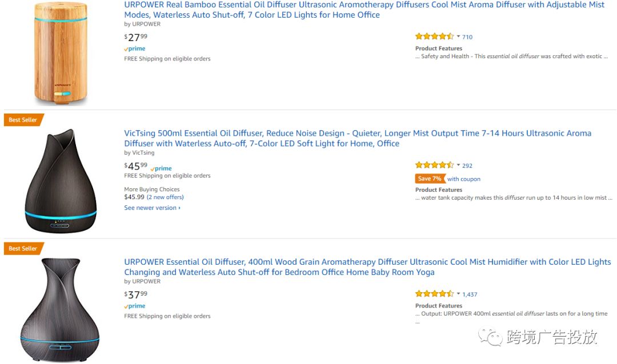The height and width of the screenshot is (364, 617).
Task: Expand rating dropdown arrow next to 1,437 reviews
Action: coord(458,294)
